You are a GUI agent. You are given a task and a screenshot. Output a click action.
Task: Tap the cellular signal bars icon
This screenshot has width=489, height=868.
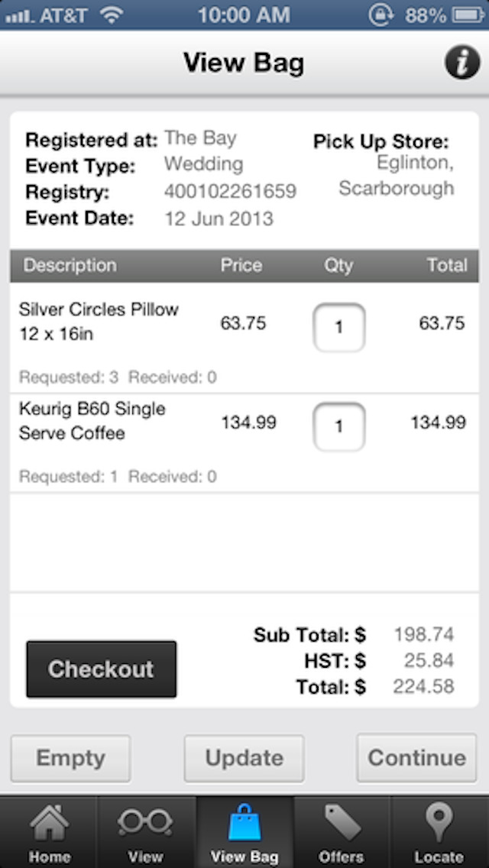pyautogui.click(x=19, y=15)
